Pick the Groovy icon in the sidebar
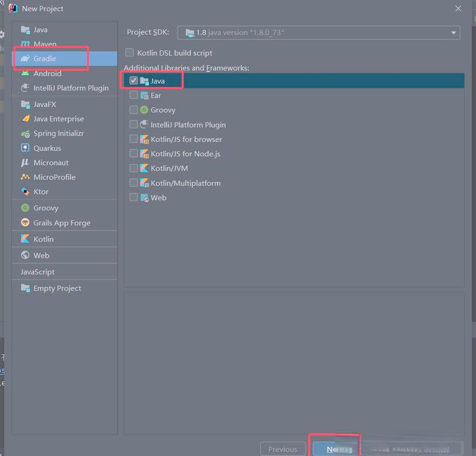The width and height of the screenshot is (476, 456). pos(25,208)
